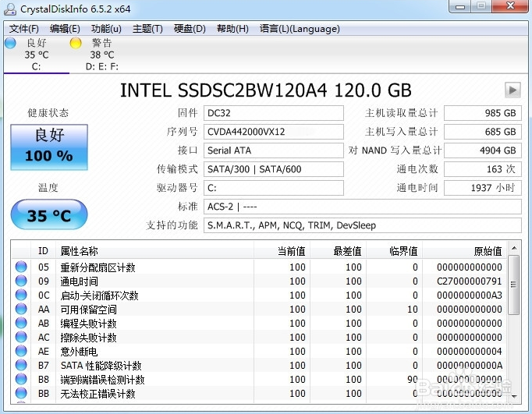The height and width of the screenshot is (414, 532).
Task: Select the blue status orb for drive C:
Action: tap(10, 43)
